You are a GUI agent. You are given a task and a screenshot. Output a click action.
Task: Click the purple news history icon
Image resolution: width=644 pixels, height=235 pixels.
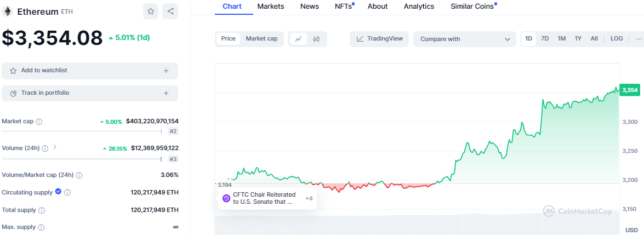coord(226,198)
